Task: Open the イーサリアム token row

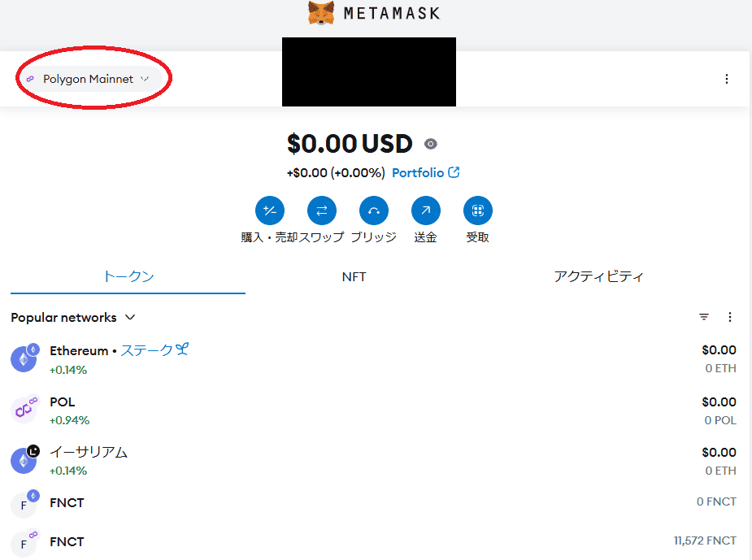Action: point(374,461)
